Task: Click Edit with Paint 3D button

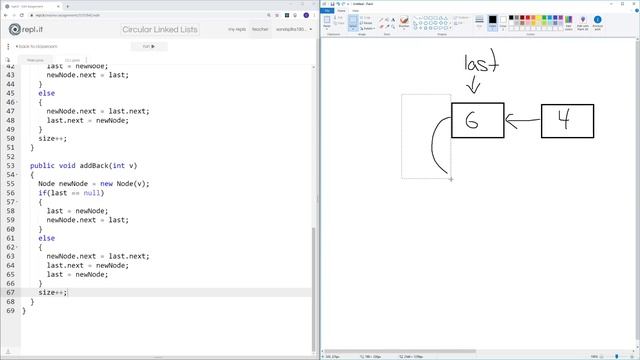Action: [x=583, y=22]
